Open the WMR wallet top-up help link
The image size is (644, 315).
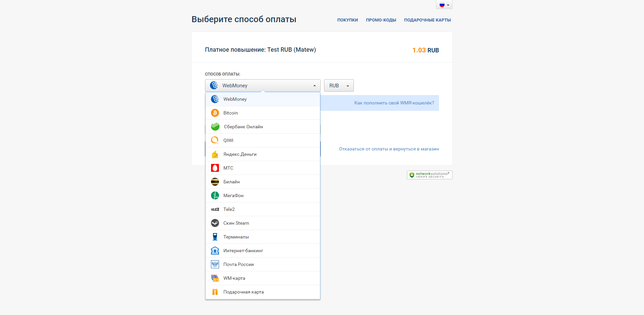pyautogui.click(x=394, y=103)
